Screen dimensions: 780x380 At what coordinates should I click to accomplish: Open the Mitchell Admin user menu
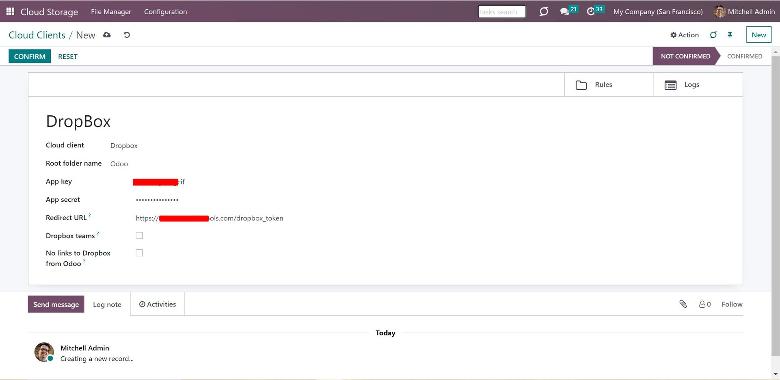tap(744, 11)
